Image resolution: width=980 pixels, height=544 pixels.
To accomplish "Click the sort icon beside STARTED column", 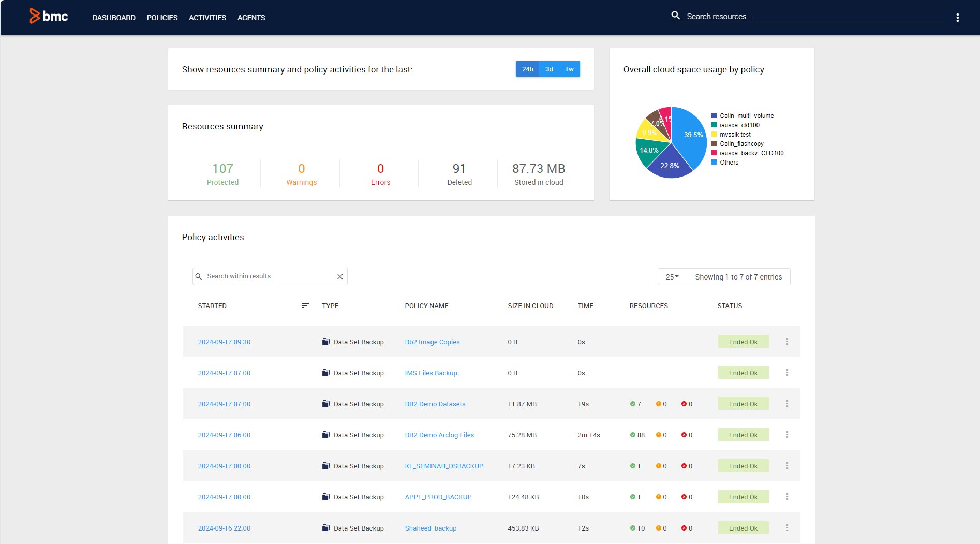I will 305,306.
